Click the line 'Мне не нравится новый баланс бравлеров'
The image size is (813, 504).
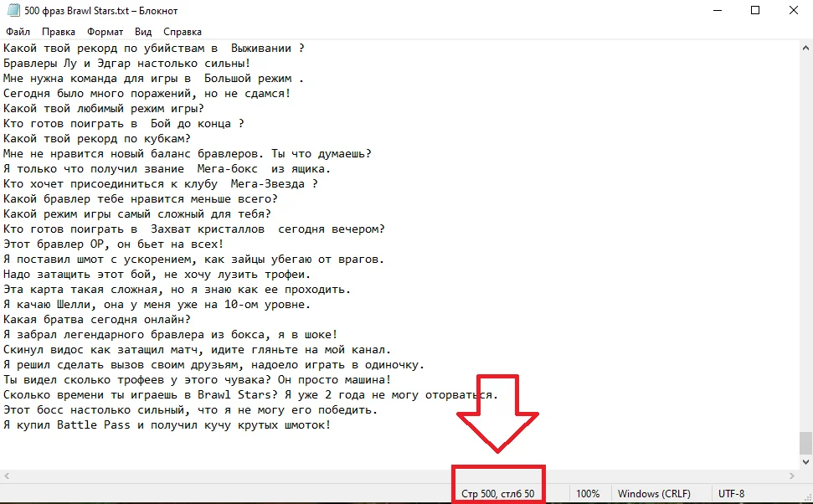188,153
